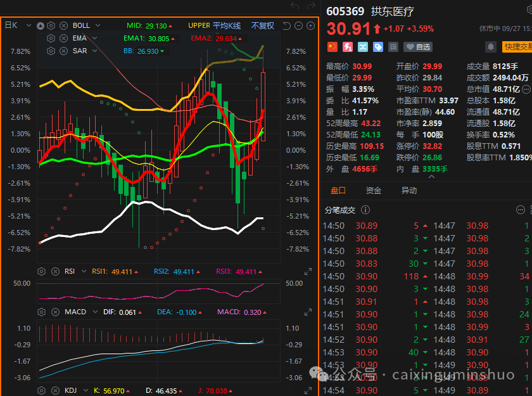Click EMA2 value 29.634
532x396 pixels.
[x=226, y=39]
